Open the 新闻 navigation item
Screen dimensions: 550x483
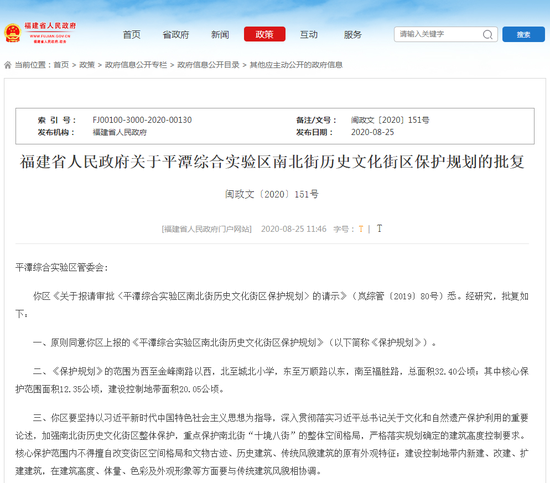pyautogui.click(x=220, y=34)
